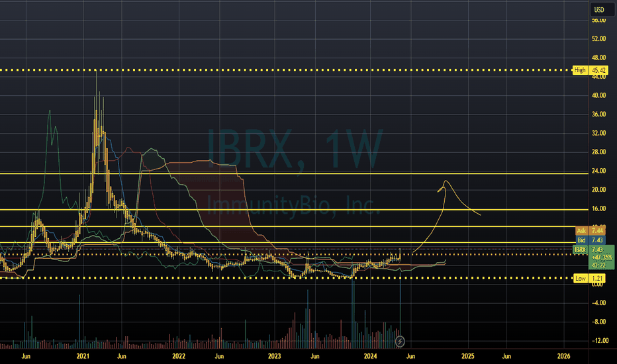Click the +47.35% change value
Image resolution: width=617 pixels, height=364 pixels.
(x=601, y=257)
